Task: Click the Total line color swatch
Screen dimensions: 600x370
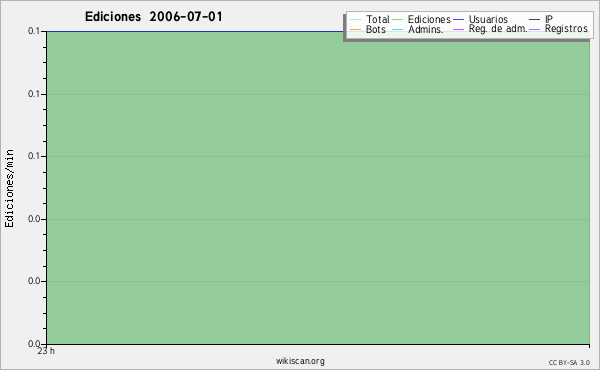Action: coord(355,20)
